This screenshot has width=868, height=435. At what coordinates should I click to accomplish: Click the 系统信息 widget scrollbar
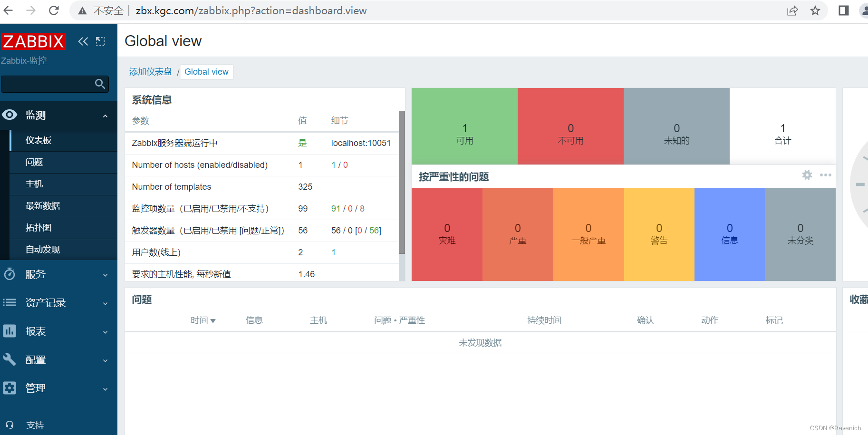click(402, 183)
